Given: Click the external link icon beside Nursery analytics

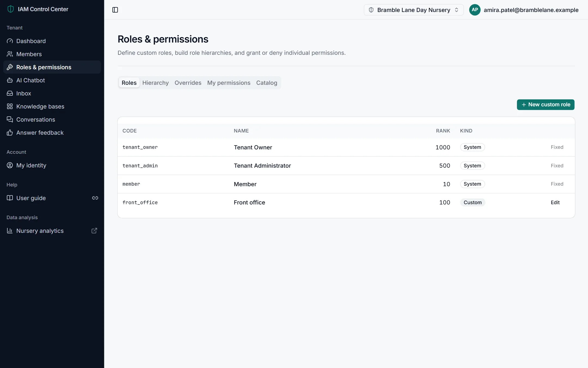Looking at the screenshot, I should click(94, 231).
